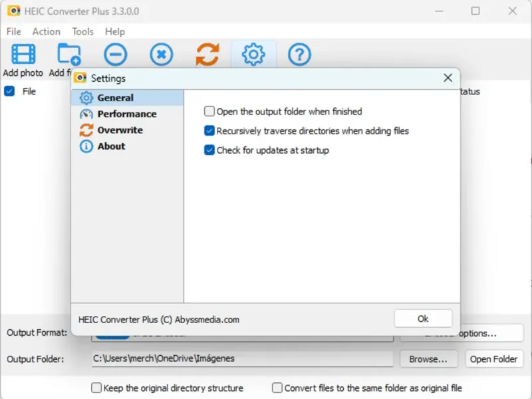Image resolution: width=532 pixels, height=399 pixels.
Task: Open the File menu
Action: 13,31
